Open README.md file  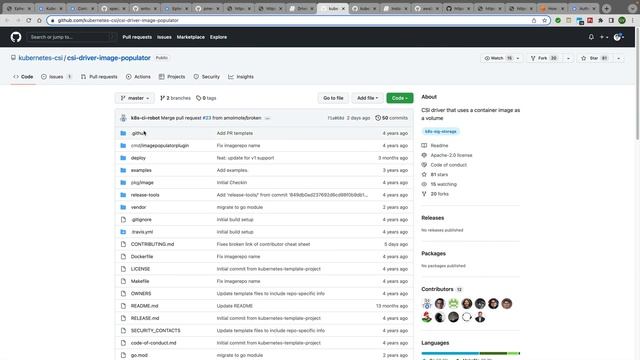pyautogui.click(x=144, y=306)
